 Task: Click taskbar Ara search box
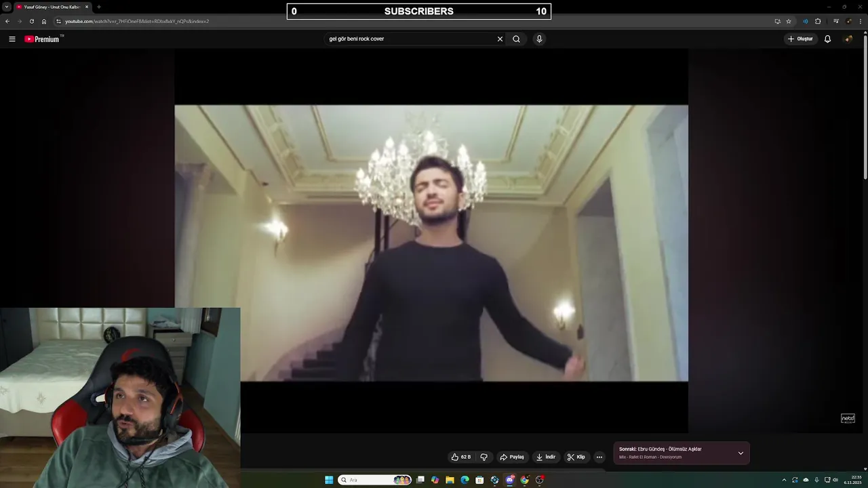pyautogui.click(x=374, y=480)
